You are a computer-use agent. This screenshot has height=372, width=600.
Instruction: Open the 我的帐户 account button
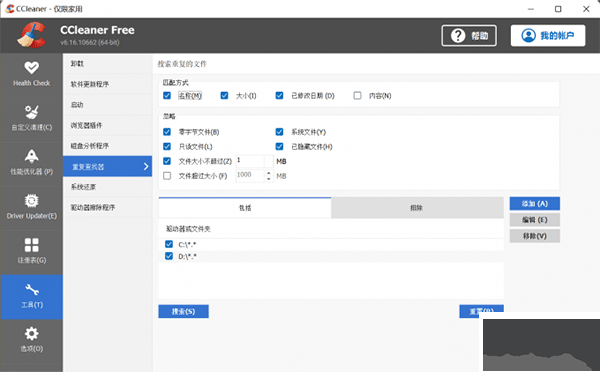548,36
